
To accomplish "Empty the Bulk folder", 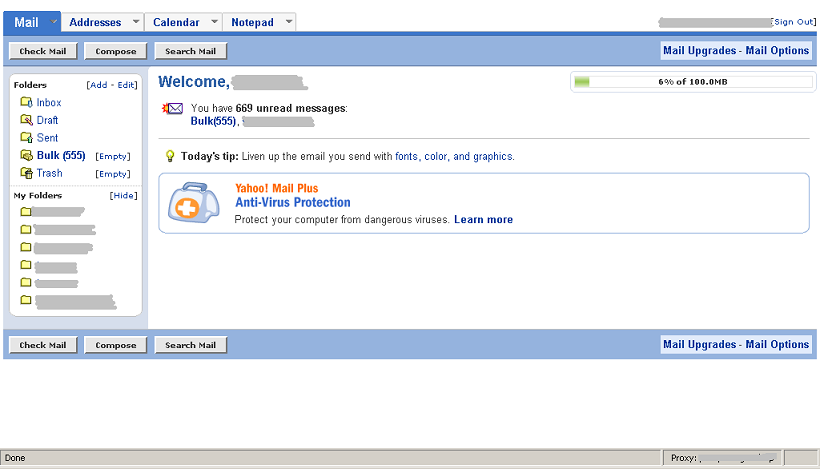I will pyautogui.click(x=113, y=156).
